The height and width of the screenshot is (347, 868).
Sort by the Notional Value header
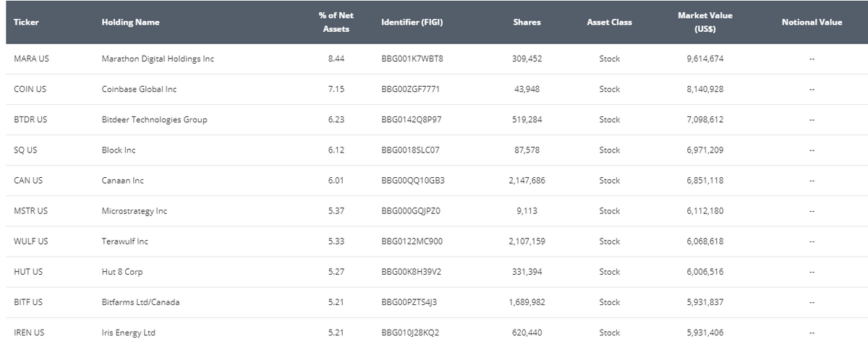[x=812, y=22]
